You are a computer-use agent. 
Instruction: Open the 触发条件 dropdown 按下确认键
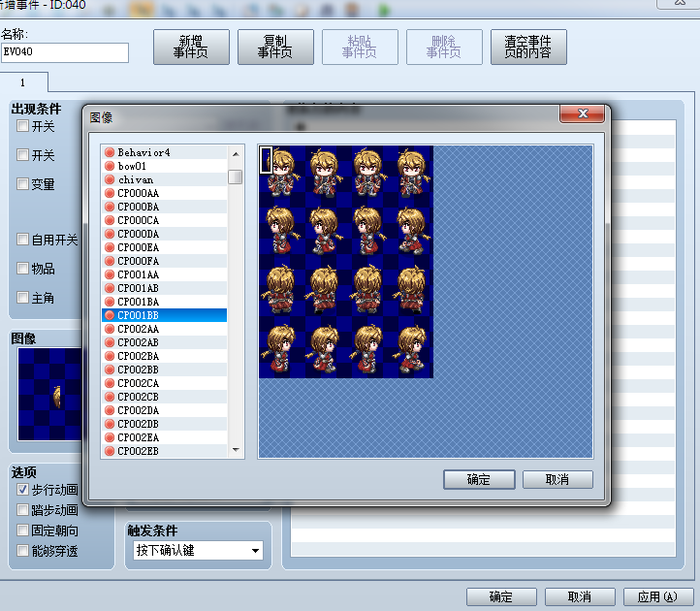pyautogui.click(x=198, y=550)
